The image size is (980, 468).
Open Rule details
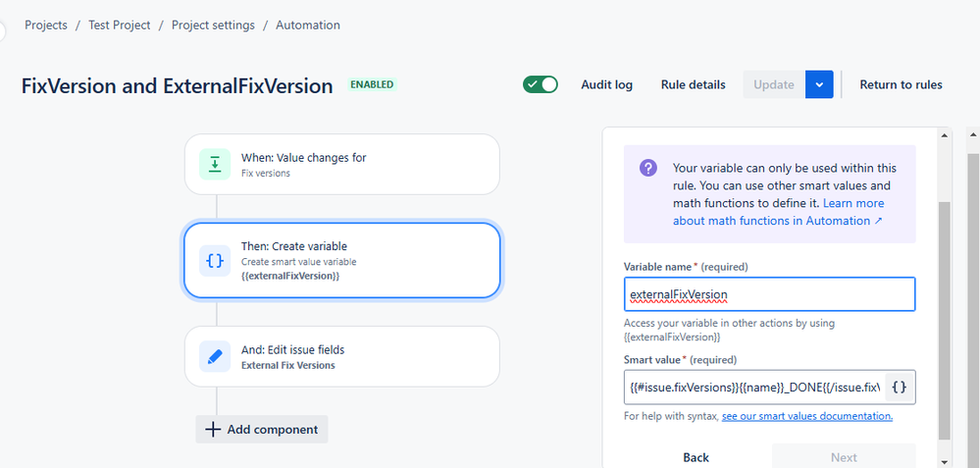click(x=694, y=84)
